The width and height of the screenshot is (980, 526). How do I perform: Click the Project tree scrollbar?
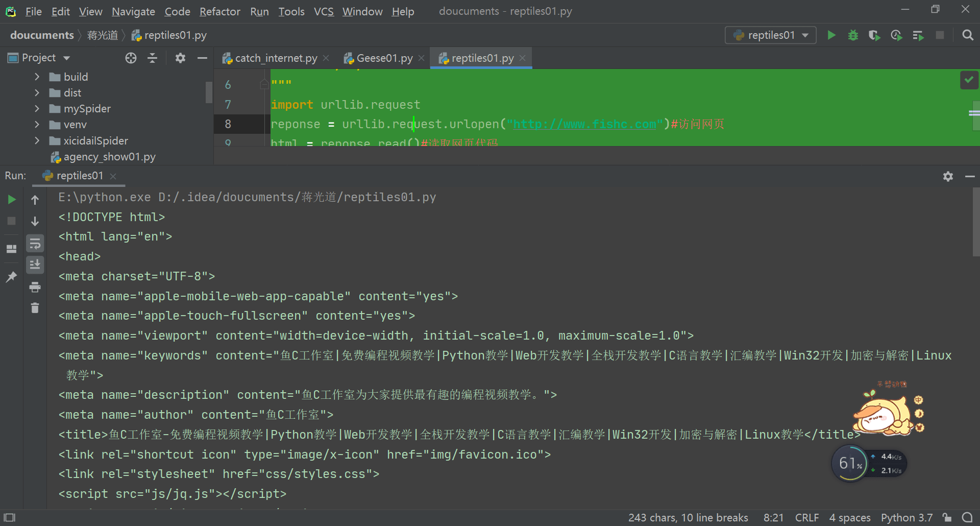click(x=209, y=92)
